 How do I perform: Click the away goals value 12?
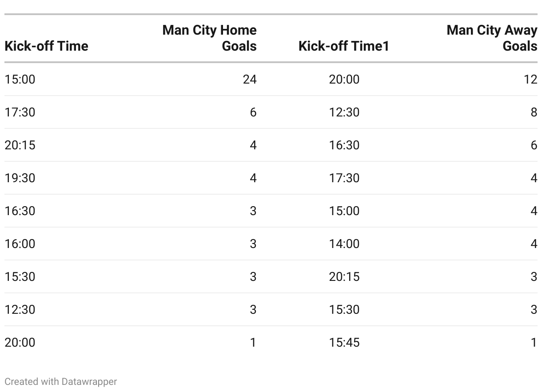coord(530,79)
